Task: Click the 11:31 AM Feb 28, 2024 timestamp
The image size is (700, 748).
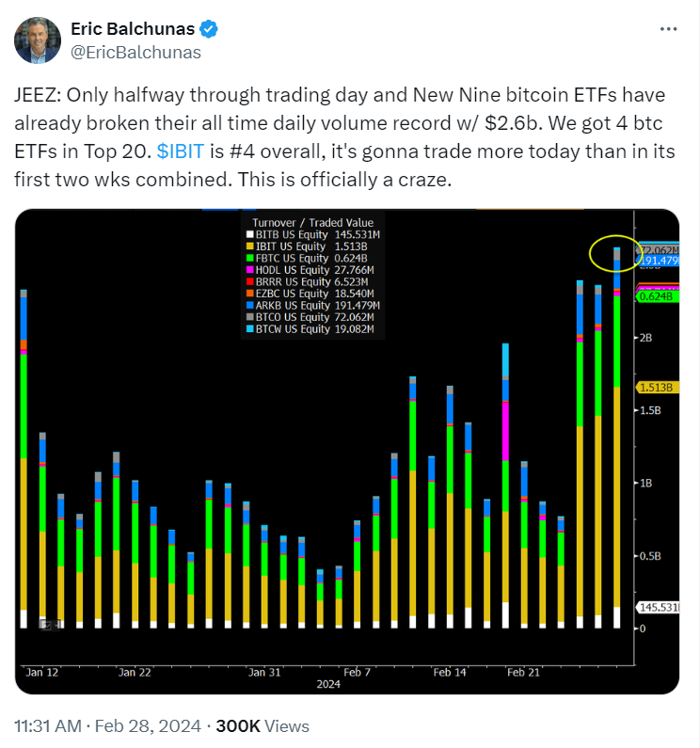Action: 108,726
